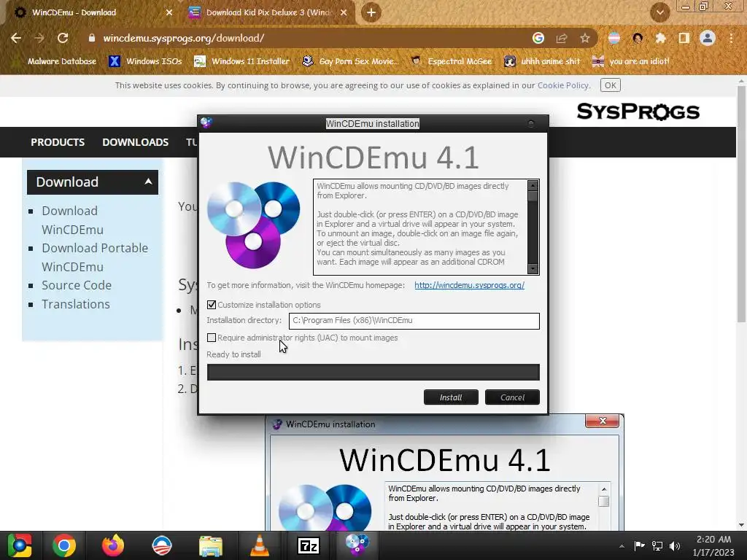This screenshot has width=747, height=560.
Task: Open uhhh anime shit bookmark
Action: click(x=543, y=61)
